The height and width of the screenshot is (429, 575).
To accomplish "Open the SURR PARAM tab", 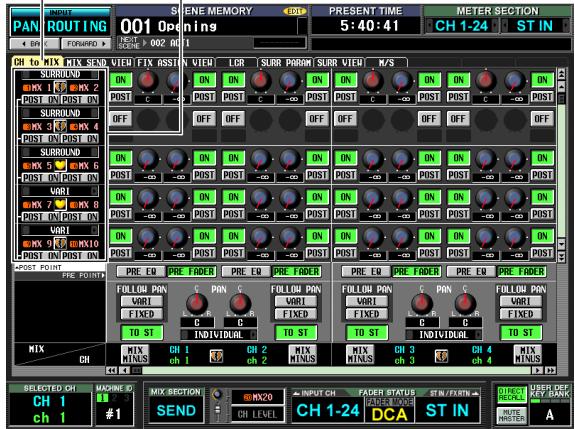I will tap(286, 63).
